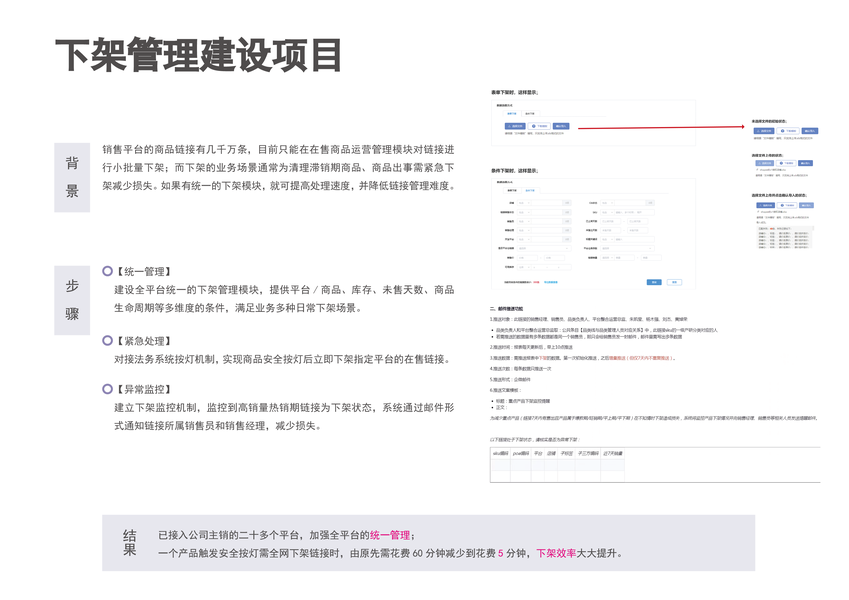Click the description line starting 建立下架监控机制

coord(284,416)
